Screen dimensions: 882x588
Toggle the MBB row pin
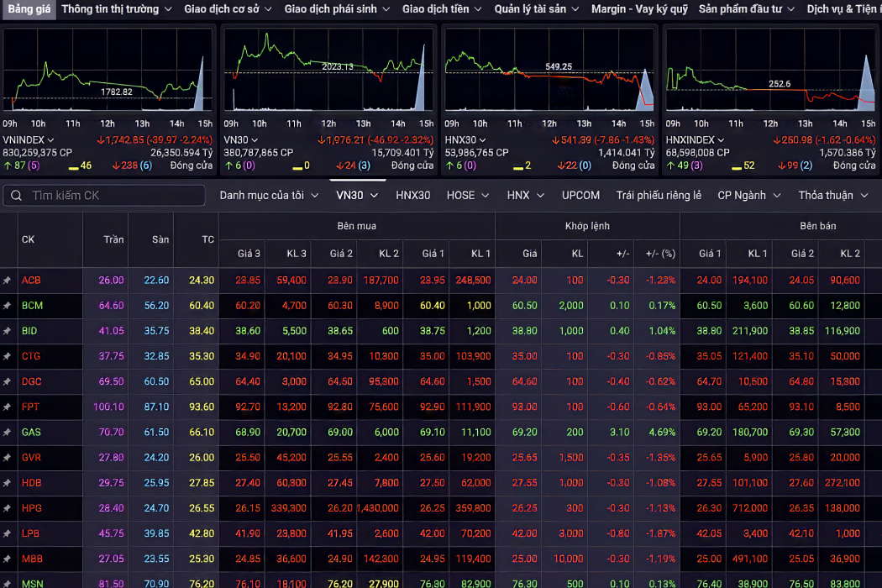click(x=8, y=559)
